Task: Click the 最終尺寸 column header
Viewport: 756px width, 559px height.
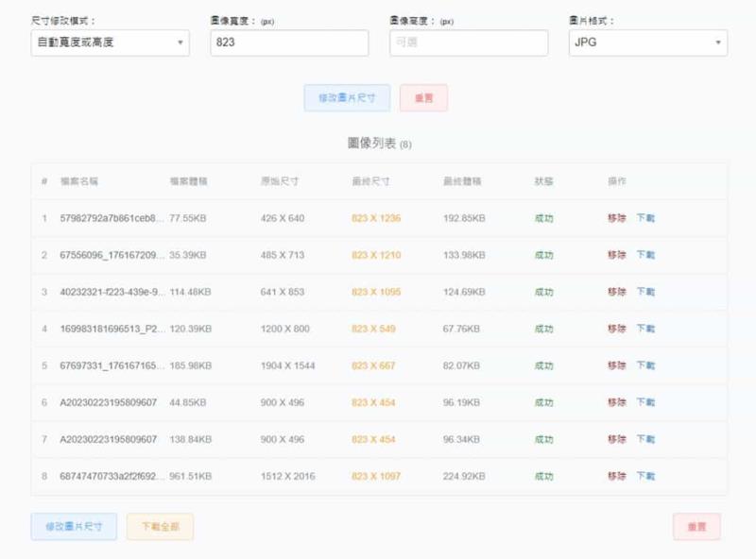Action: click(x=370, y=181)
